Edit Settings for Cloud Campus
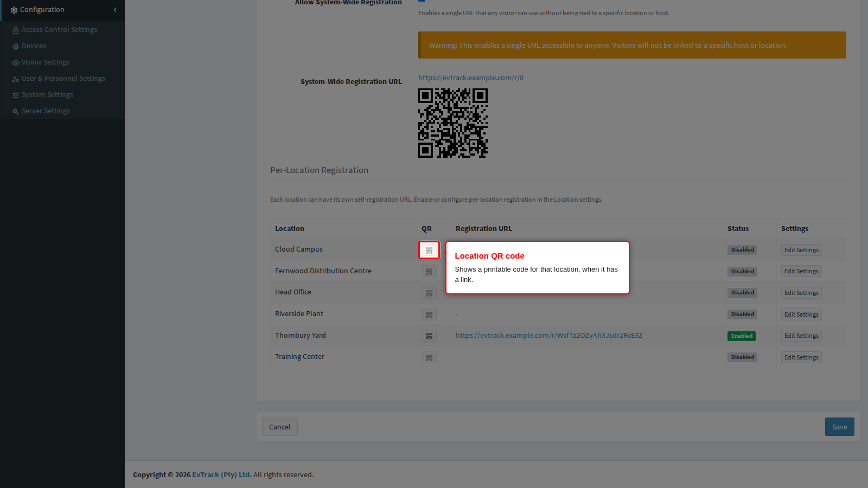 coord(801,250)
